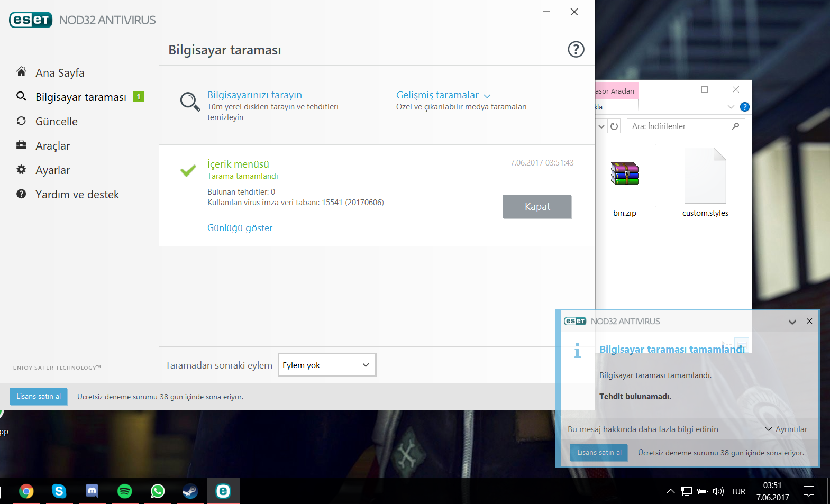830x504 pixels.
Task: Close the ESET notification popup
Action: (x=809, y=321)
